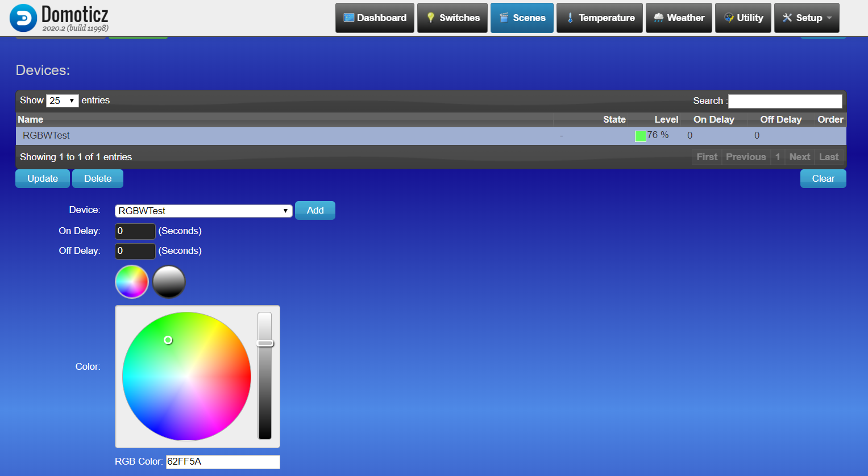Image resolution: width=868 pixels, height=476 pixels.
Task: Open the Scenes tab
Action: pyautogui.click(x=522, y=18)
